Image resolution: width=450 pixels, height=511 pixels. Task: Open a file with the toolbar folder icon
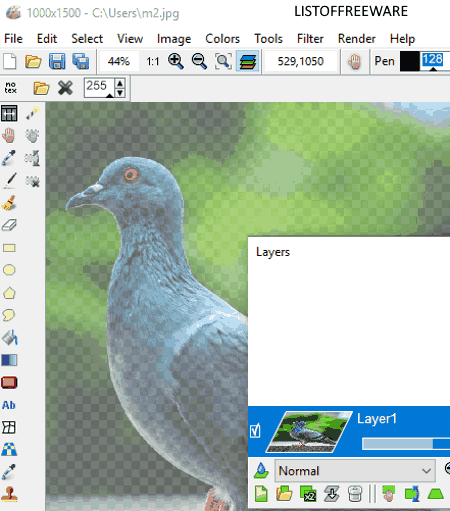(x=33, y=61)
